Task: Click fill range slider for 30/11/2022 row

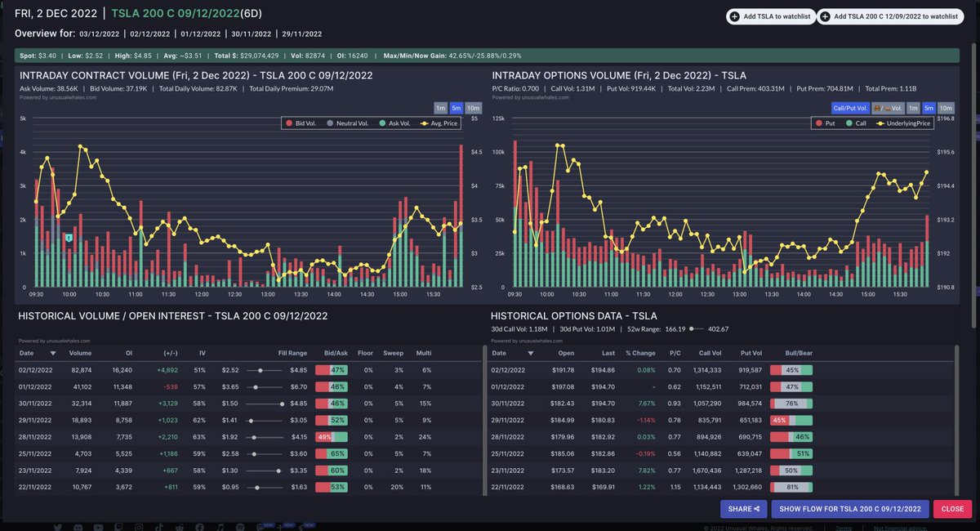Action: point(265,404)
